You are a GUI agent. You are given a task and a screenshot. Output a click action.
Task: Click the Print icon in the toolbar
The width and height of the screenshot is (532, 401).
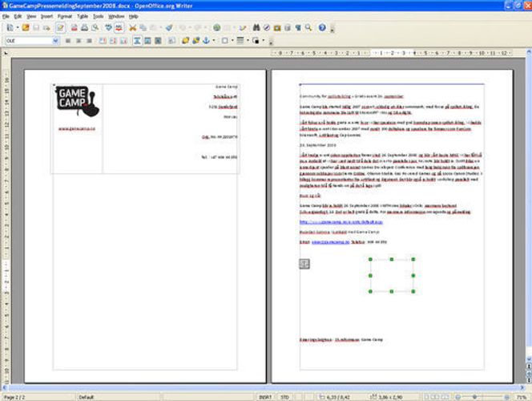point(83,27)
